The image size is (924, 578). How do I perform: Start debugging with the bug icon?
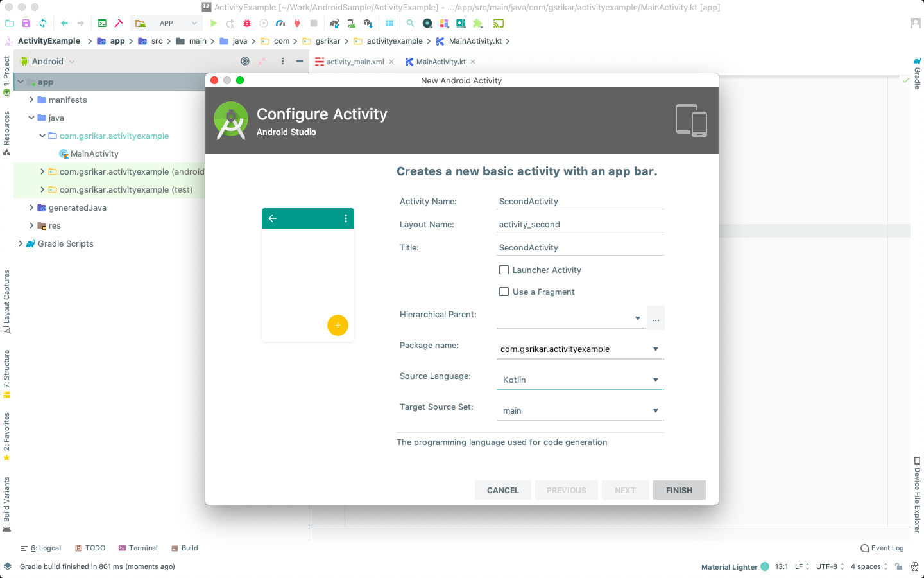click(x=246, y=22)
